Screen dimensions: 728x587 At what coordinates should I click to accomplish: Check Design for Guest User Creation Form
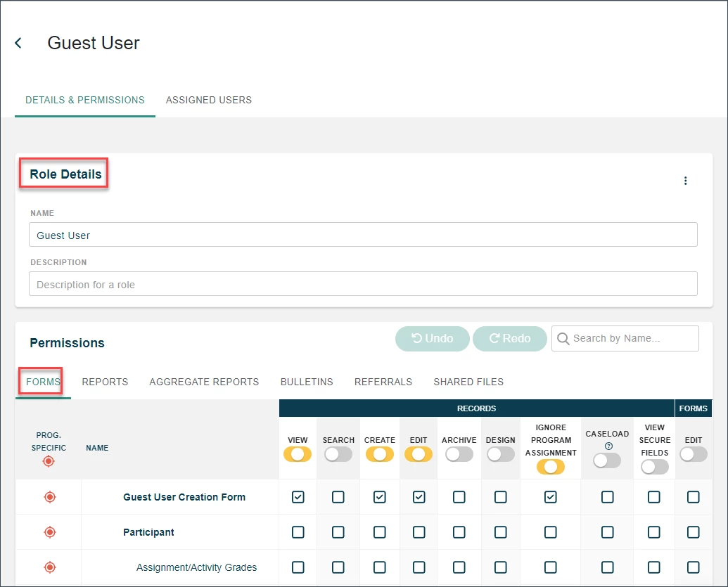501,497
